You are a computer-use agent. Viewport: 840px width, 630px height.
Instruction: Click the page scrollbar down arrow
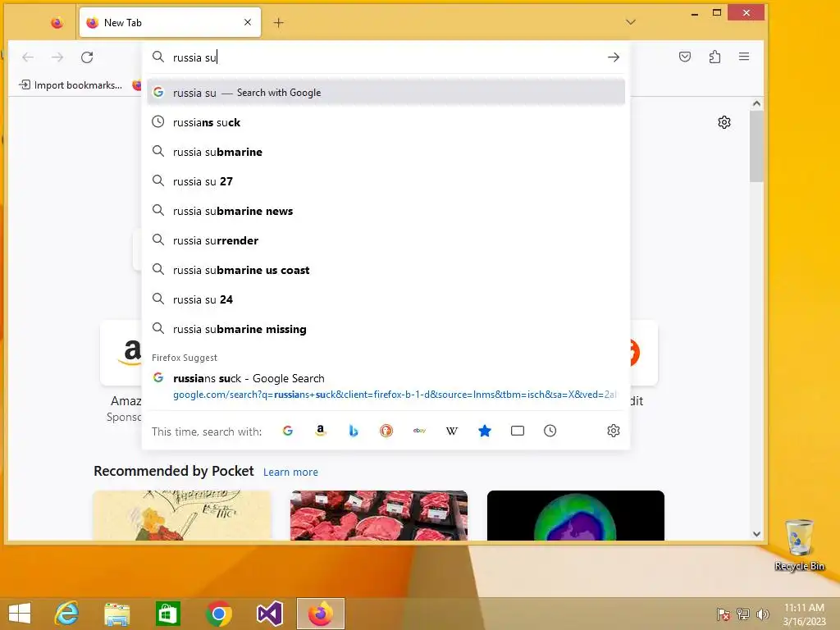coord(756,533)
